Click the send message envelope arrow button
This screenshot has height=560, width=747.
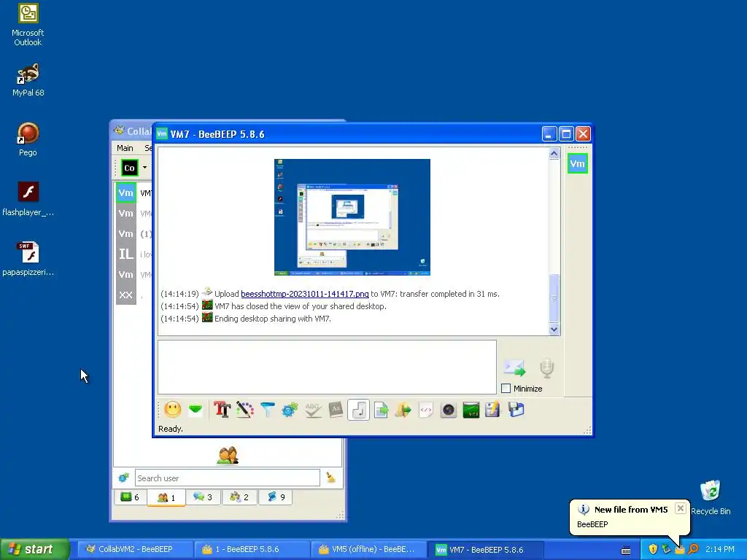(514, 367)
